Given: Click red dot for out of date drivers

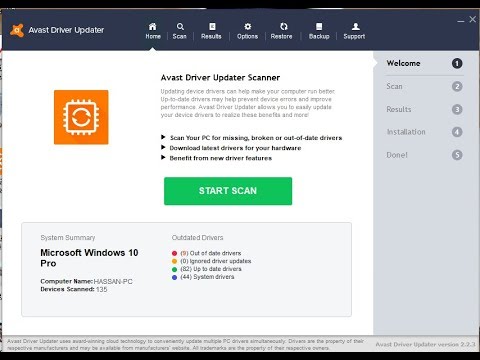Looking at the screenshot, I should (174, 253).
